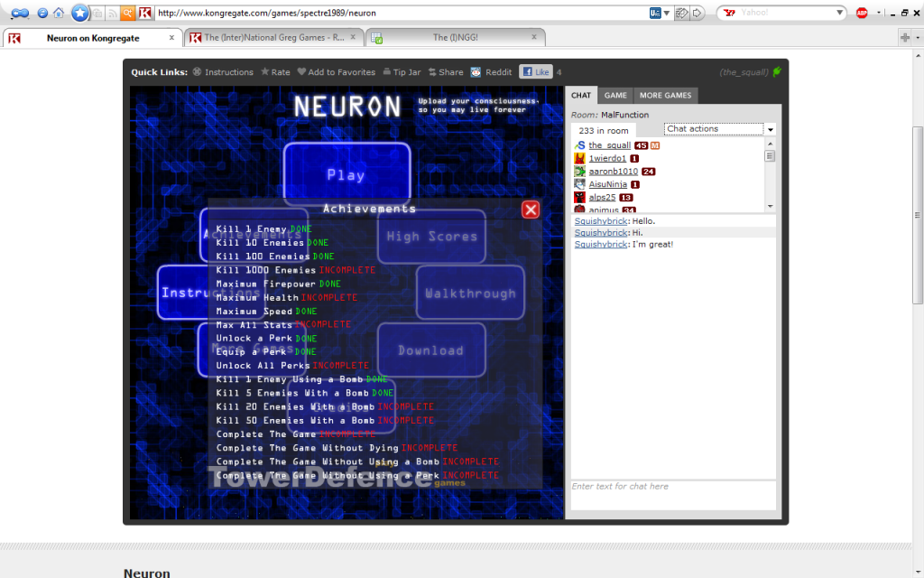Click the chat text entry box

coord(673,494)
